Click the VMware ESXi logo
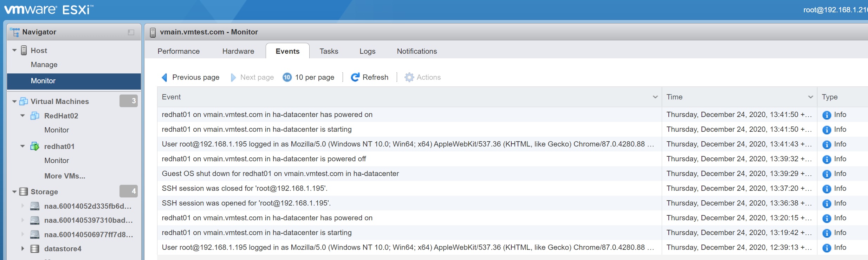This screenshot has height=260, width=868. pyautogui.click(x=49, y=9)
